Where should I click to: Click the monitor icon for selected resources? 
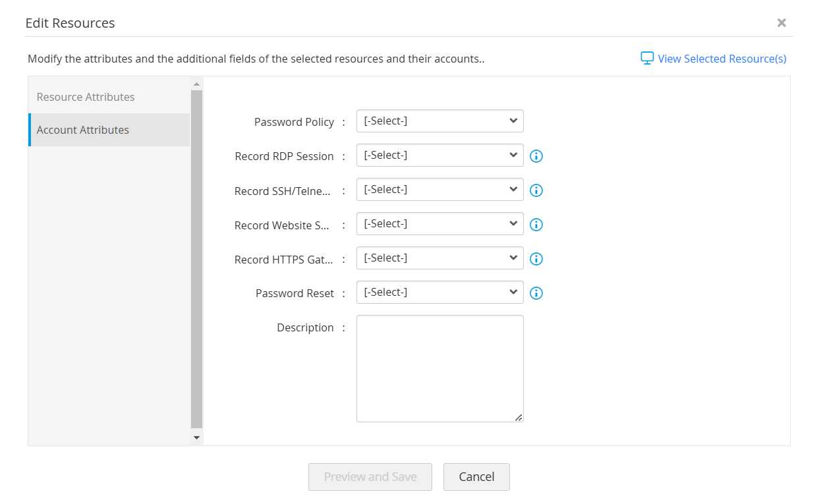coord(647,58)
